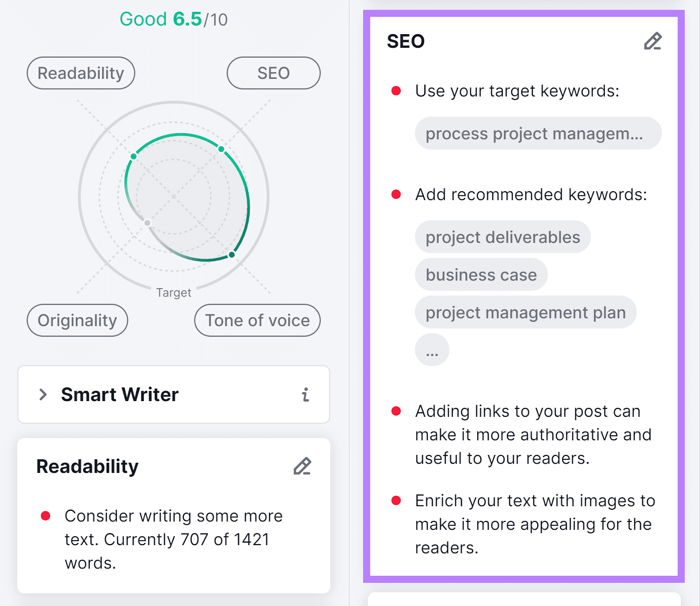Select the Readability pill label
700x606 pixels.
(81, 73)
